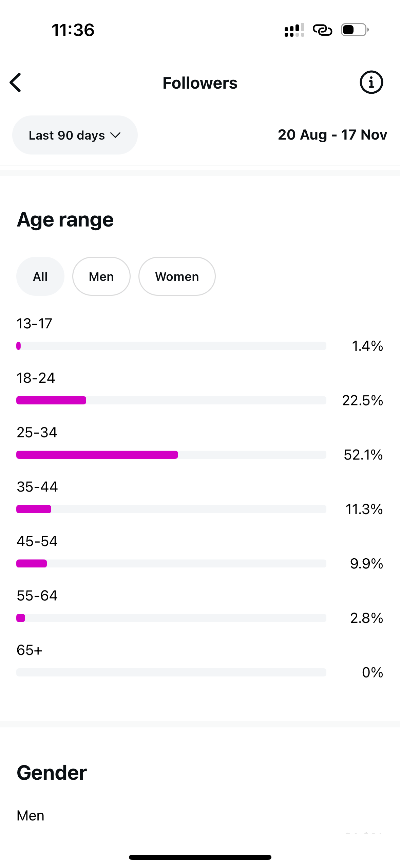Tap the 20 Aug - 17 Nov date range
This screenshot has width=400, height=868.
pos(332,135)
